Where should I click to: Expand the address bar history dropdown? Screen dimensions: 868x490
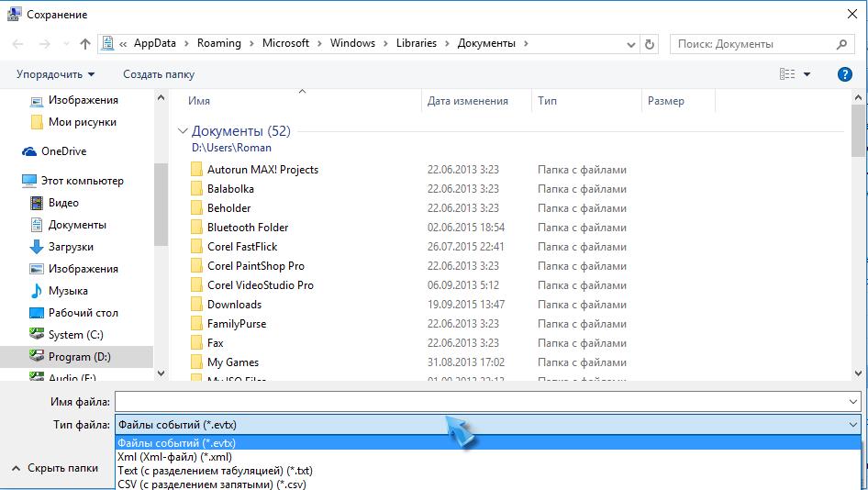(x=632, y=44)
